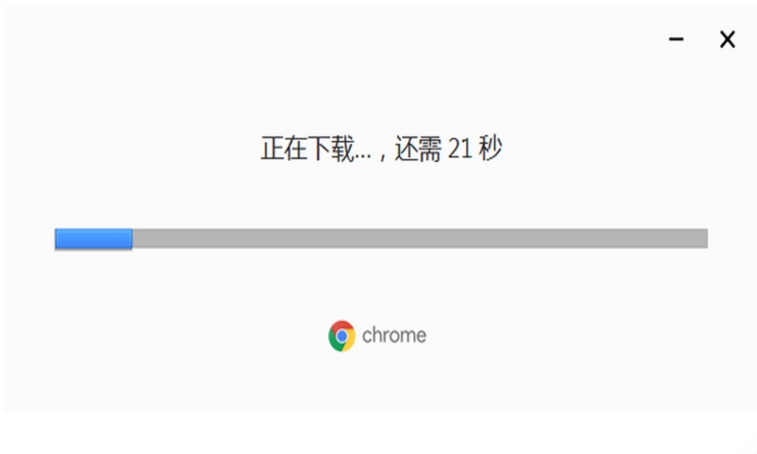Click the blue center of Chrome logo

(342, 336)
